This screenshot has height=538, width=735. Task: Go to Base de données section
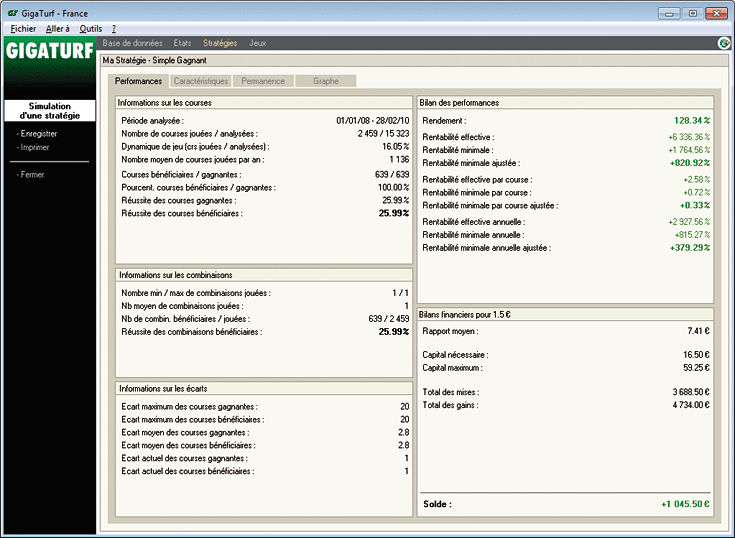(132, 43)
